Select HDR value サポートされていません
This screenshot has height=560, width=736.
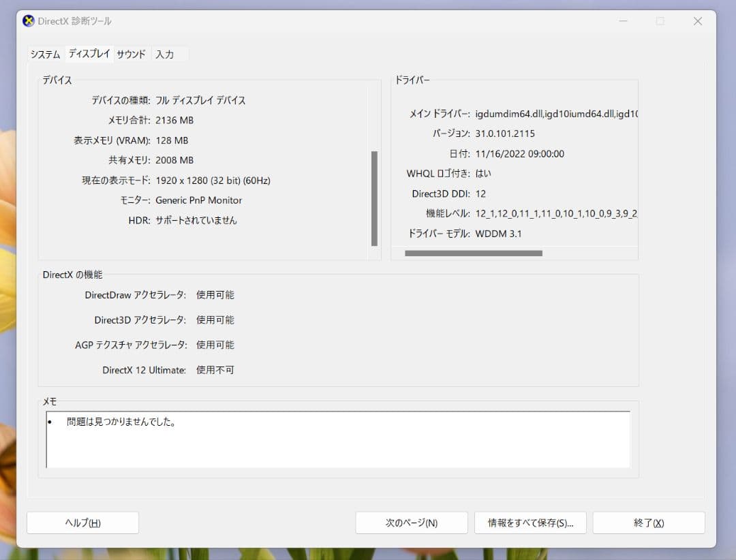click(196, 220)
